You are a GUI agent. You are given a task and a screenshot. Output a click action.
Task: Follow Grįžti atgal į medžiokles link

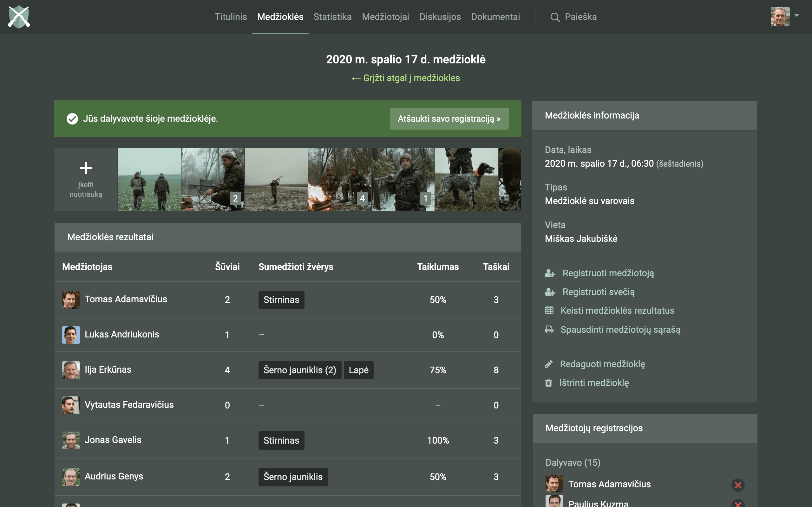tap(406, 78)
